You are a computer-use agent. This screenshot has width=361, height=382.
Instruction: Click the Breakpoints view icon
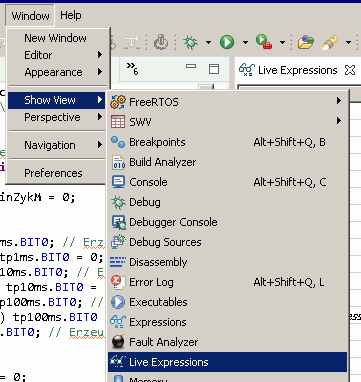(x=118, y=142)
